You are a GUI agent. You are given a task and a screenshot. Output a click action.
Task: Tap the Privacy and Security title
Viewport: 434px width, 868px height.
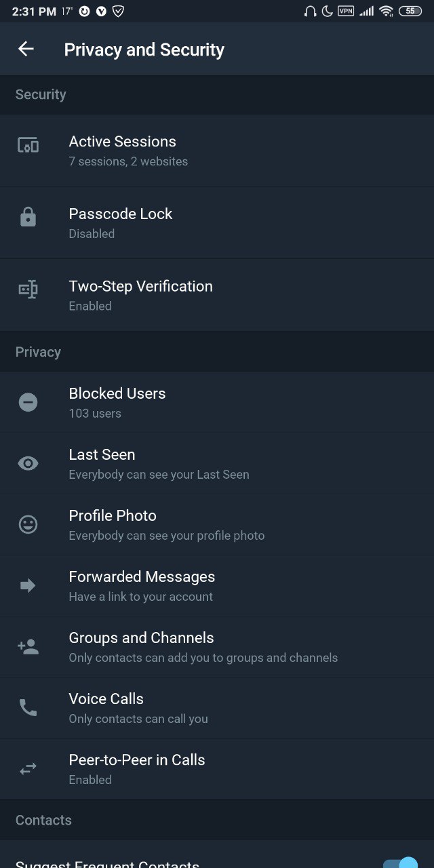click(x=144, y=50)
